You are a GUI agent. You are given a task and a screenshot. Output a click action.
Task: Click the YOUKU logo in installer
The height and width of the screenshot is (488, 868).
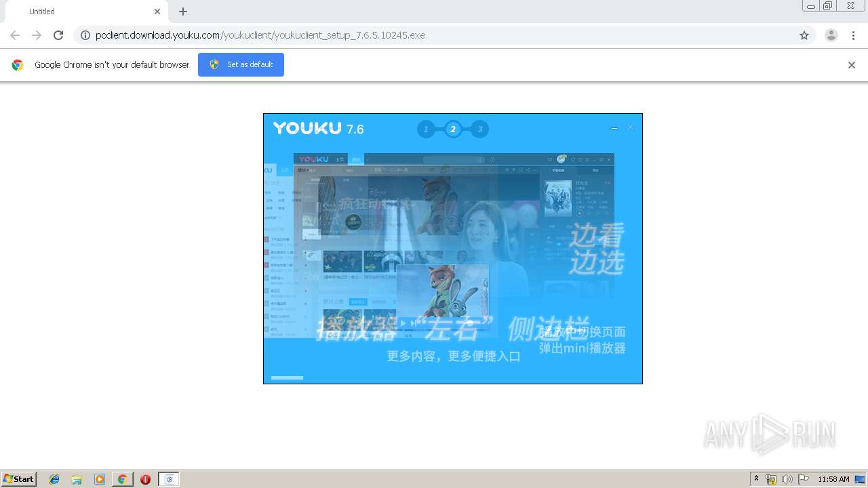click(x=307, y=128)
